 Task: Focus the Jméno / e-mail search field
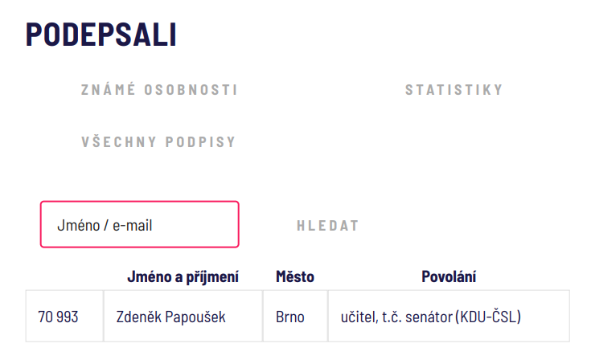tap(140, 224)
